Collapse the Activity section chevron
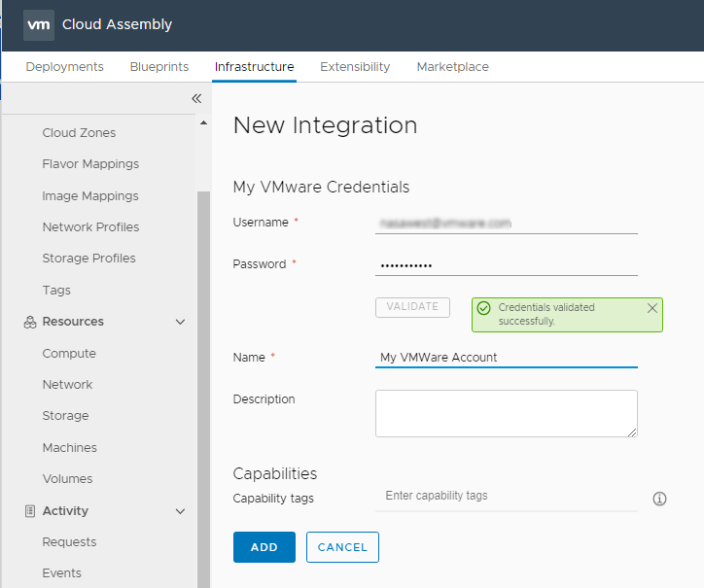 (180, 511)
